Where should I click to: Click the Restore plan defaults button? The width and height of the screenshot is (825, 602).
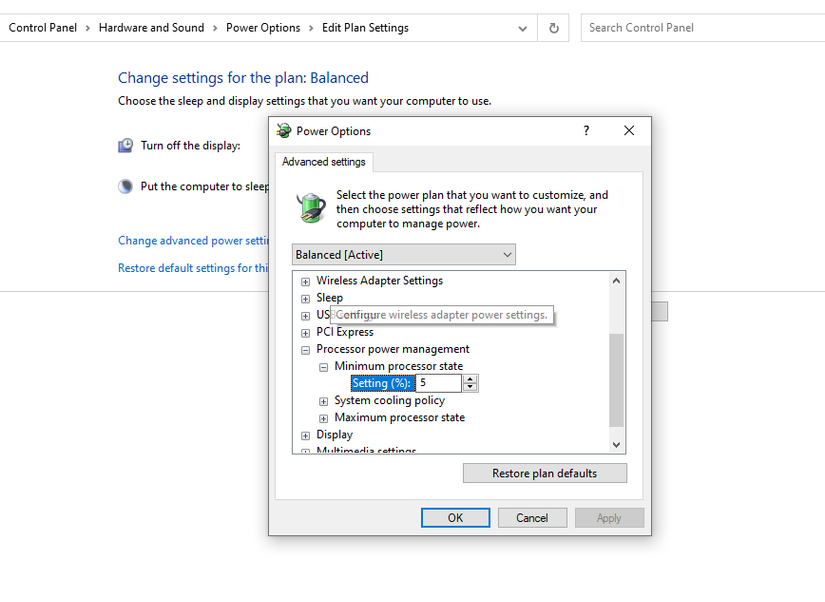(544, 472)
